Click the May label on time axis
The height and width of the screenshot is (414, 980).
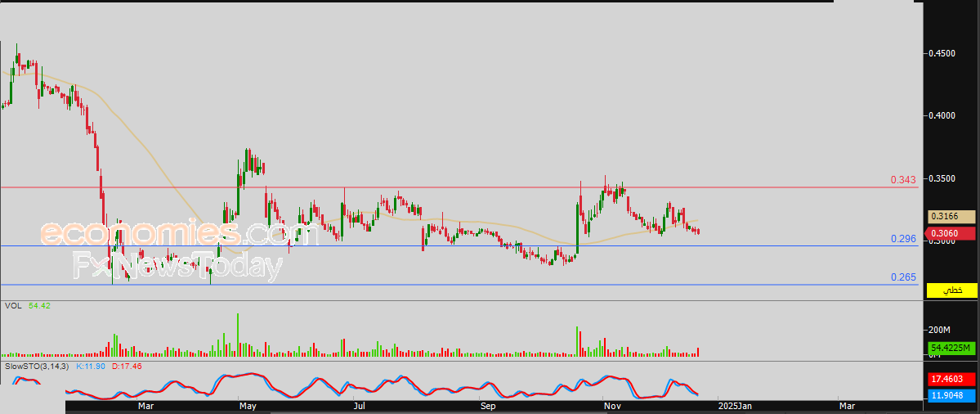tap(248, 406)
